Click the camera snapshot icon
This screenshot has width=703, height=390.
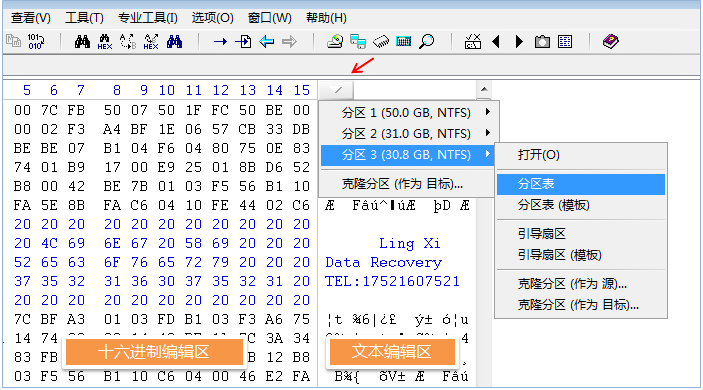pos(542,42)
